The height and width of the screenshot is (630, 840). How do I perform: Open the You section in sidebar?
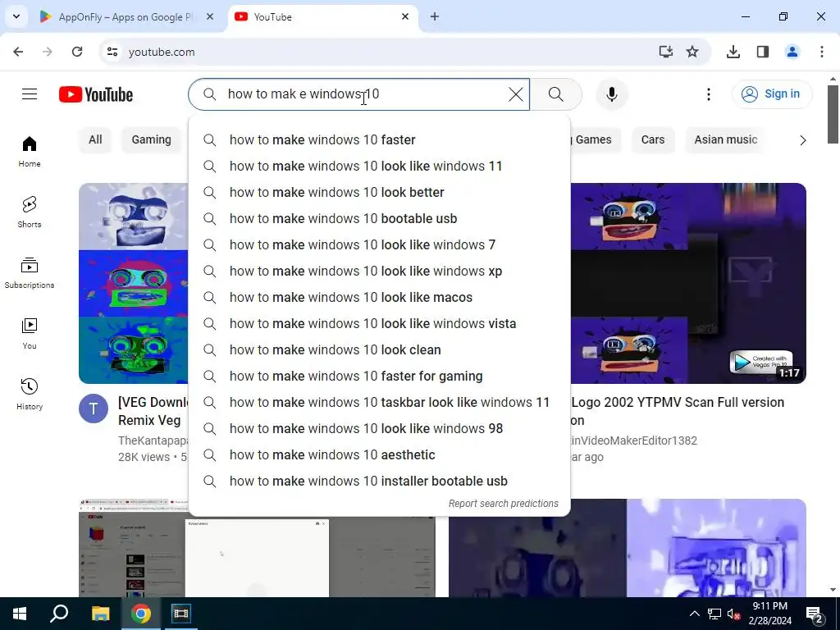pos(30,333)
